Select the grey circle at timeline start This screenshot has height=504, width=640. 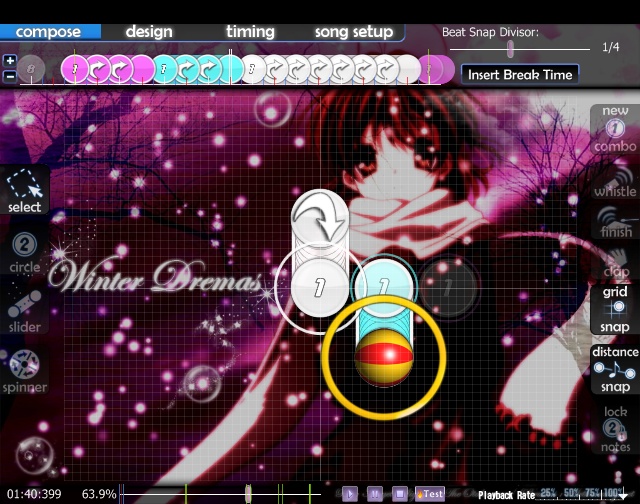click(x=31, y=69)
